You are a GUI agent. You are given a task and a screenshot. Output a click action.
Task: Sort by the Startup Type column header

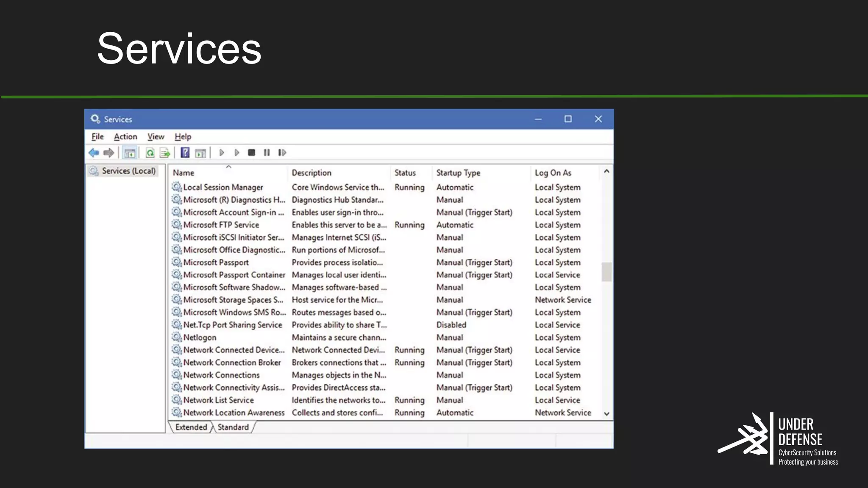click(458, 173)
